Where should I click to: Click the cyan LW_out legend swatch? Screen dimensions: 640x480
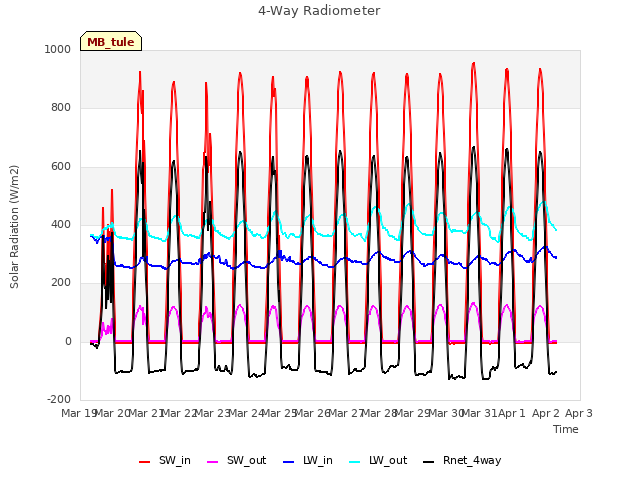click(x=355, y=462)
